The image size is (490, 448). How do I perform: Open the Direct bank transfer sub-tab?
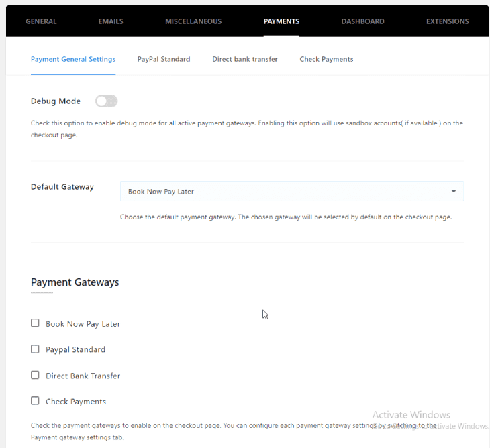(245, 59)
